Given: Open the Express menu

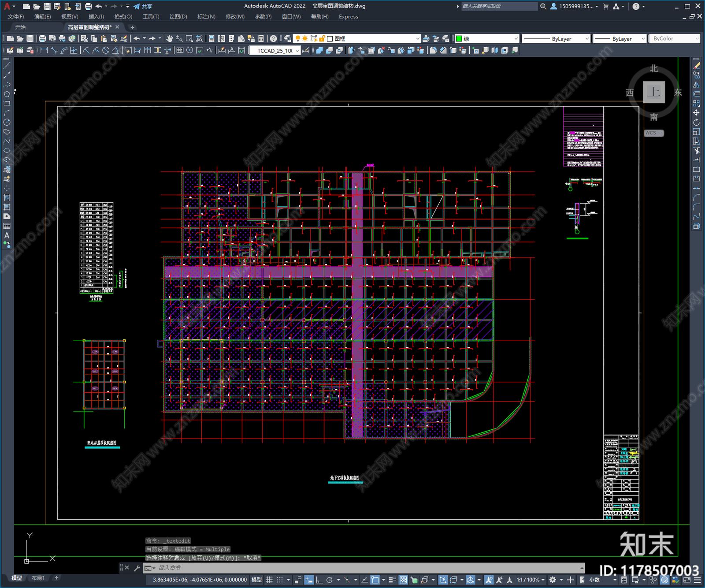Looking at the screenshot, I should tap(349, 17).
